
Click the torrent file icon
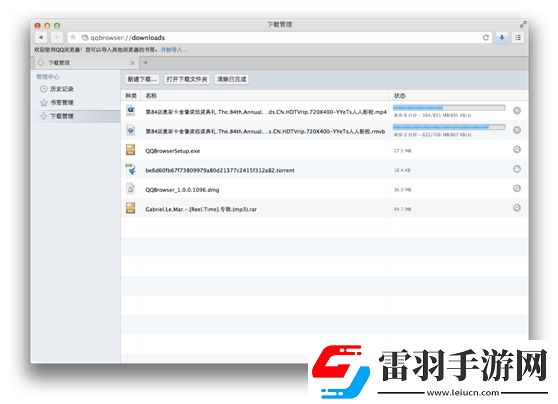point(131,169)
